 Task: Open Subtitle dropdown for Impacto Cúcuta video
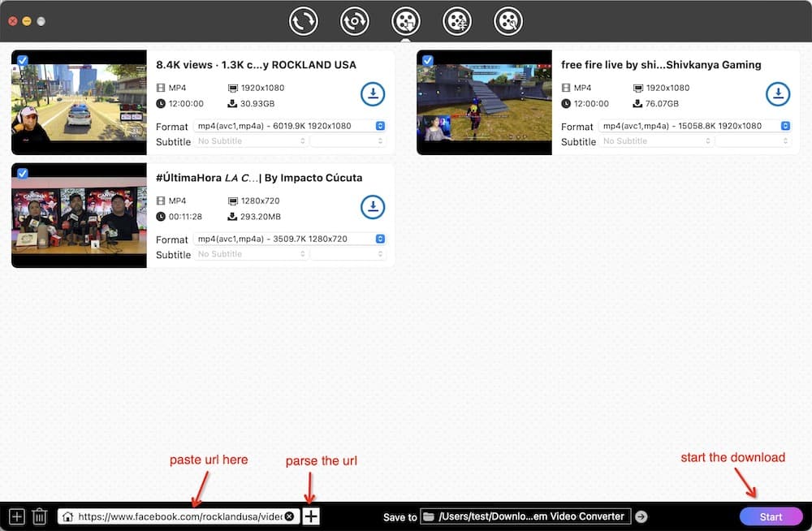[252, 254]
